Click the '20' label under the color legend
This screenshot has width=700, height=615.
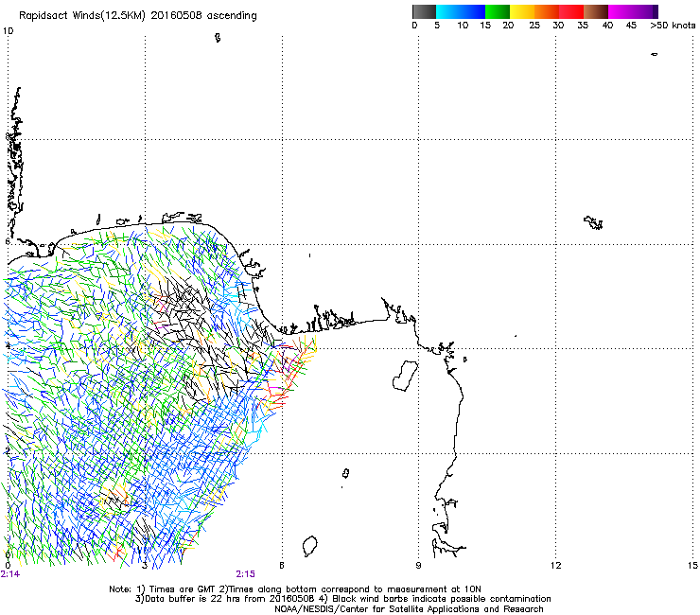click(x=508, y=26)
